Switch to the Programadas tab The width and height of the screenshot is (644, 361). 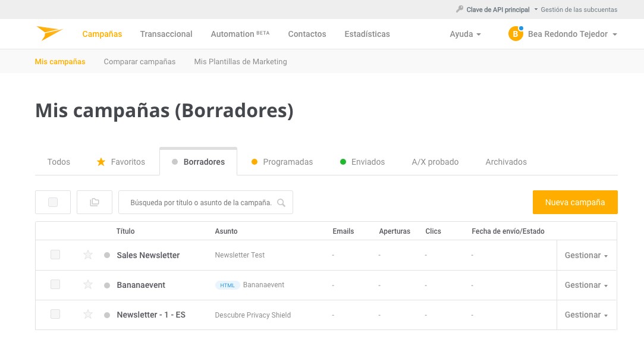[282, 162]
